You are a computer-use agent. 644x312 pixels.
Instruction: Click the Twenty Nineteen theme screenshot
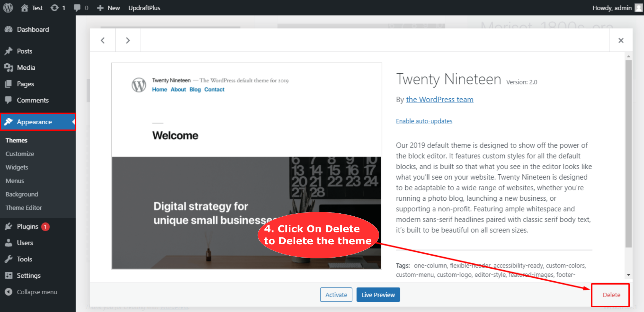tap(246, 166)
